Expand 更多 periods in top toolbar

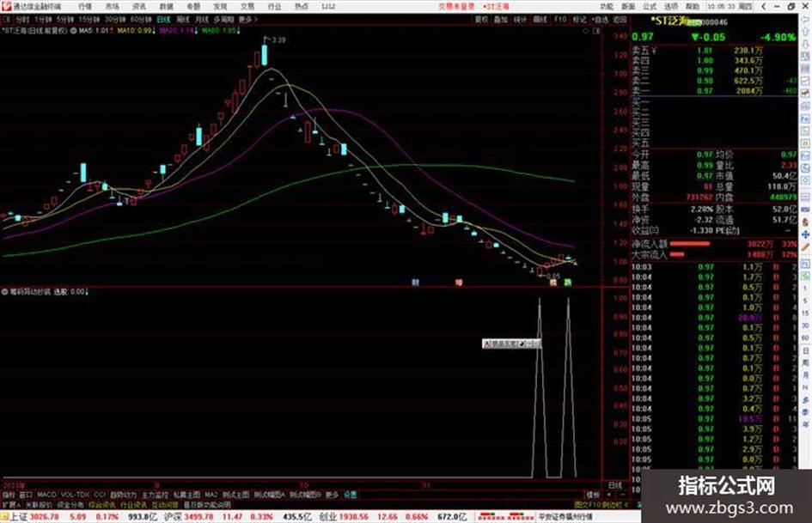[247, 19]
